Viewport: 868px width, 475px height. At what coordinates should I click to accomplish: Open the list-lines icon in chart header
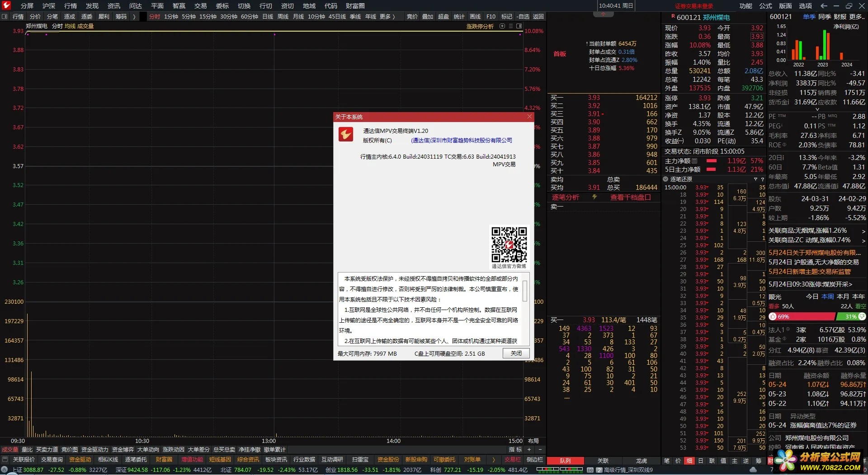coord(511,26)
